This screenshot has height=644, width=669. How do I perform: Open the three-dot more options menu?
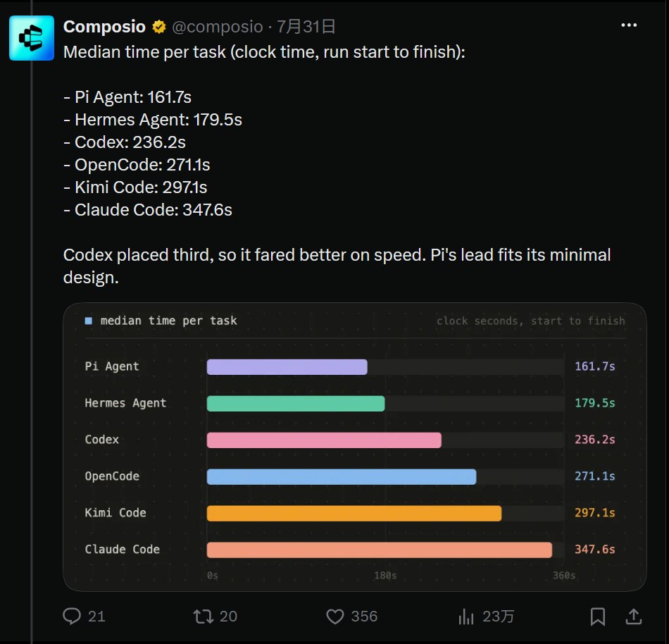pyautogui.click(x=629, y=25)
